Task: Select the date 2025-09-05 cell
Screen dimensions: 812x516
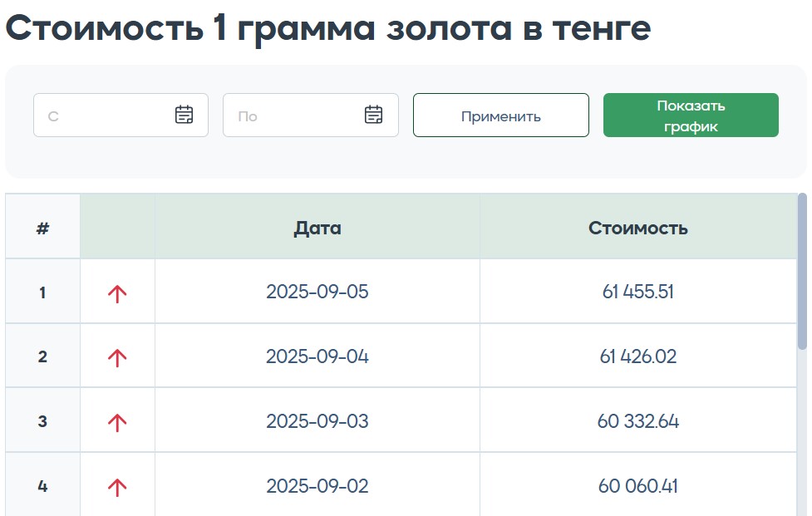Action: click(x=317, y=292)
